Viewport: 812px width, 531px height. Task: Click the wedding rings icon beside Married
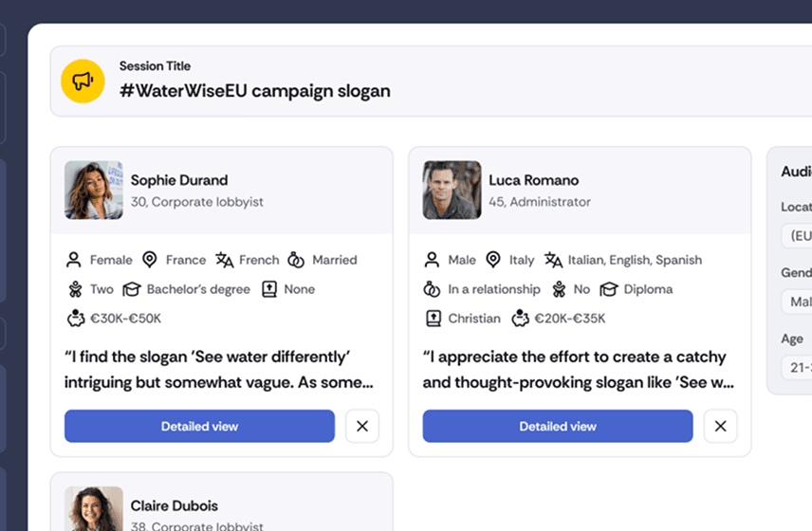pos(296,260)
